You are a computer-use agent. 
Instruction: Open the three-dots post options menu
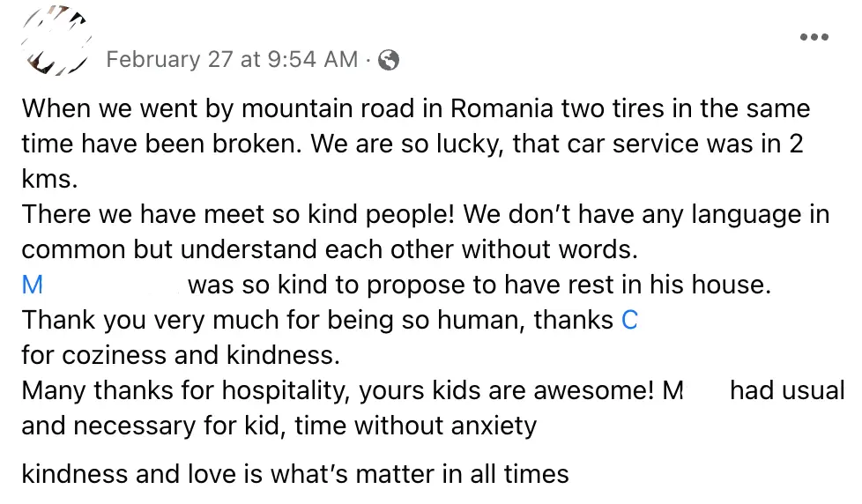point(814,38)
